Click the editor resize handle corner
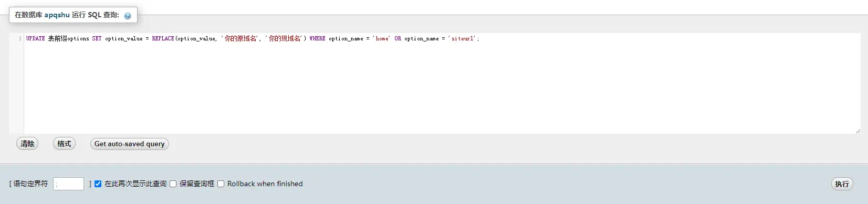The width and height of the screenshot is (868, 204). (857, 131)
